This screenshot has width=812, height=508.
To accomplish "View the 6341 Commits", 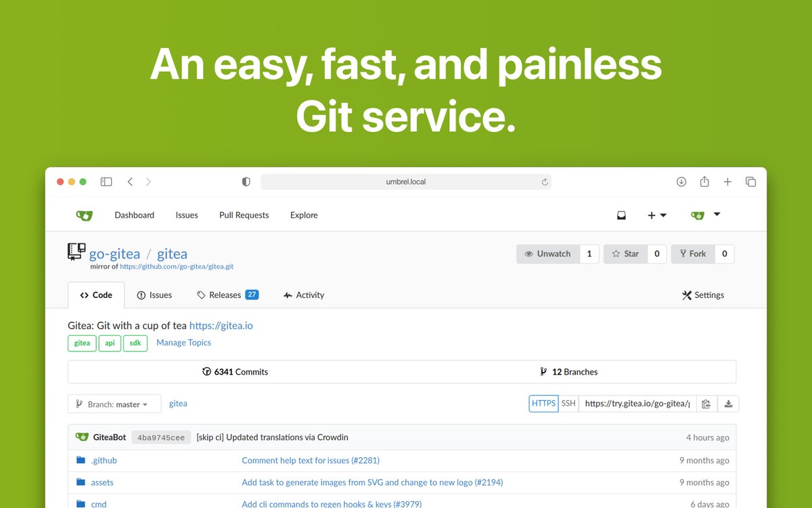I will [235, 372].
